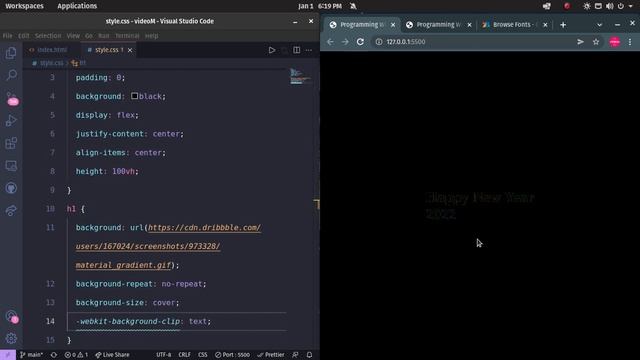This screenshot has height=360, width=640.
Task: Open the browser tab search dropdown
Action: (600, 25)
